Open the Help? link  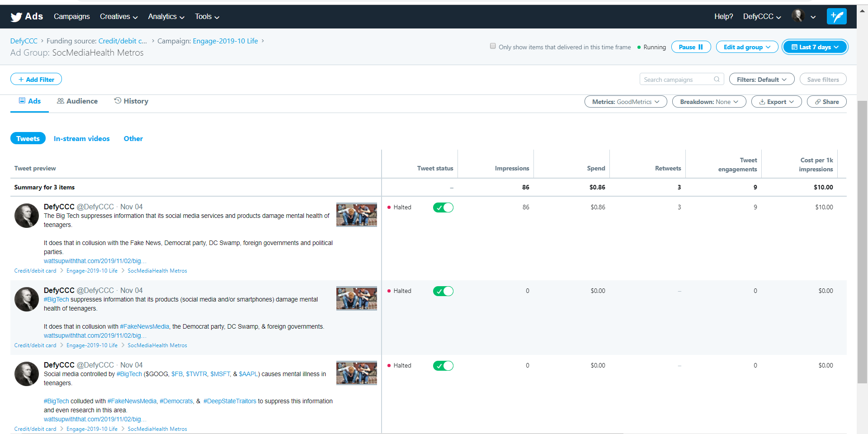click(723, 17)
